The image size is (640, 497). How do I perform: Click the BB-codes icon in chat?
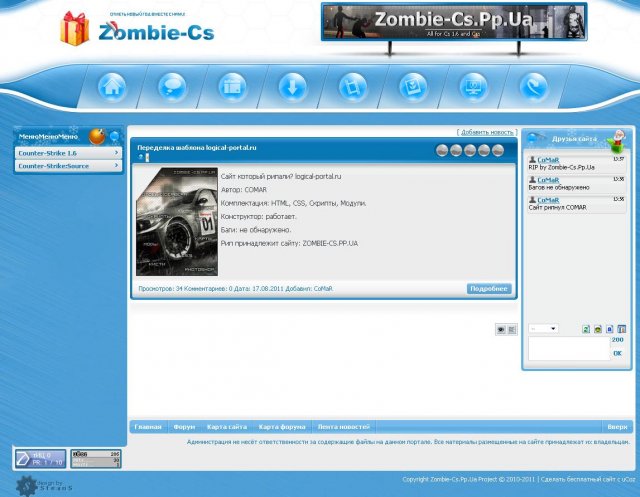[x=610, y=329]
